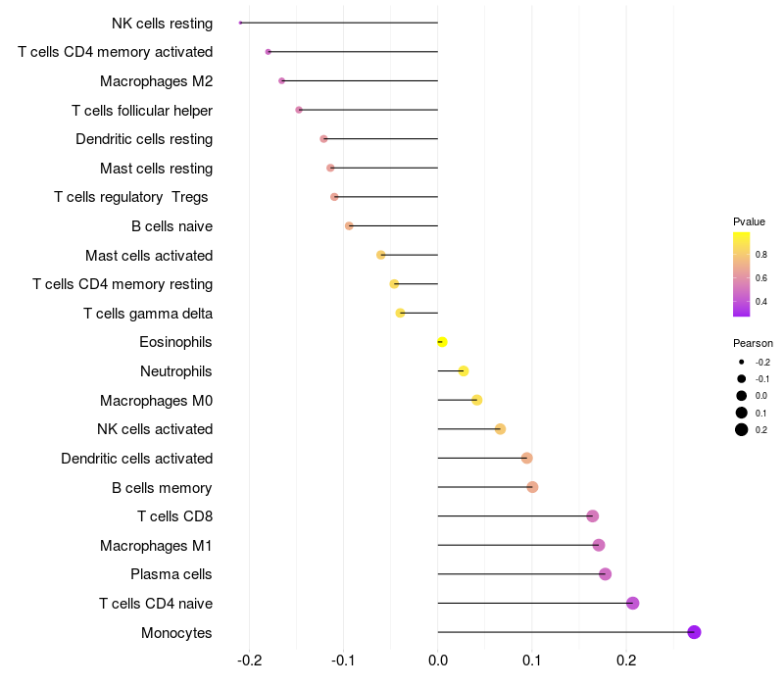The height and width of the screenshot is (686, 784).
Task: Select the 0.0 Pearson size legend circle
Action: (x=741, y=396)
